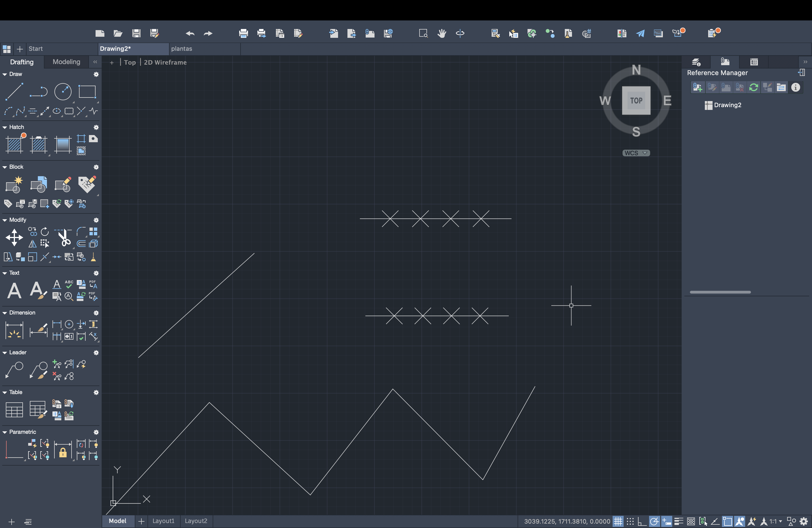Click the Top view control label
This screenshot has width=812, height=528.
coord(130,62)
